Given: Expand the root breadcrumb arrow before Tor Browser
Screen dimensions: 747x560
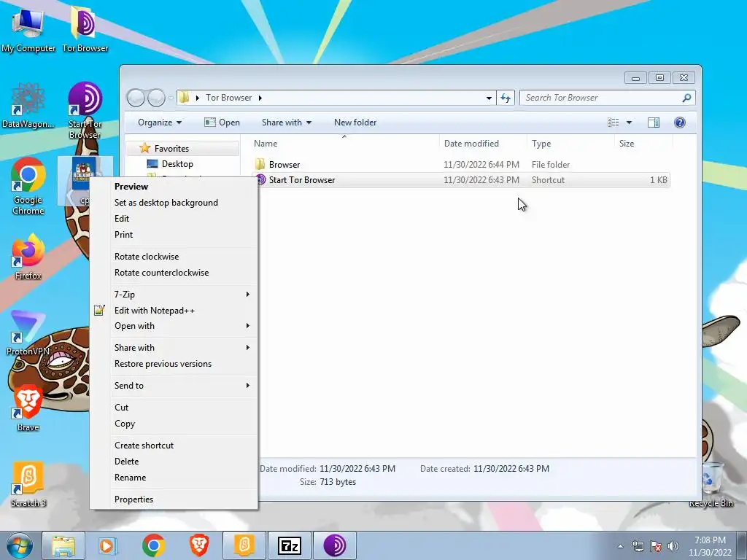Looking at the screenshot, I should pyautogui.click(x=197, y=98).
